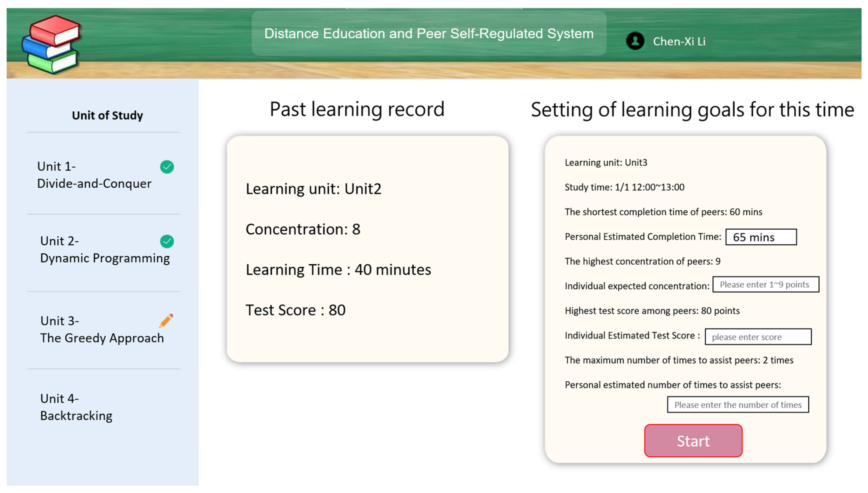Select Unit 4 Backtracking
868x493 pixels.
(x=76, y=407)
